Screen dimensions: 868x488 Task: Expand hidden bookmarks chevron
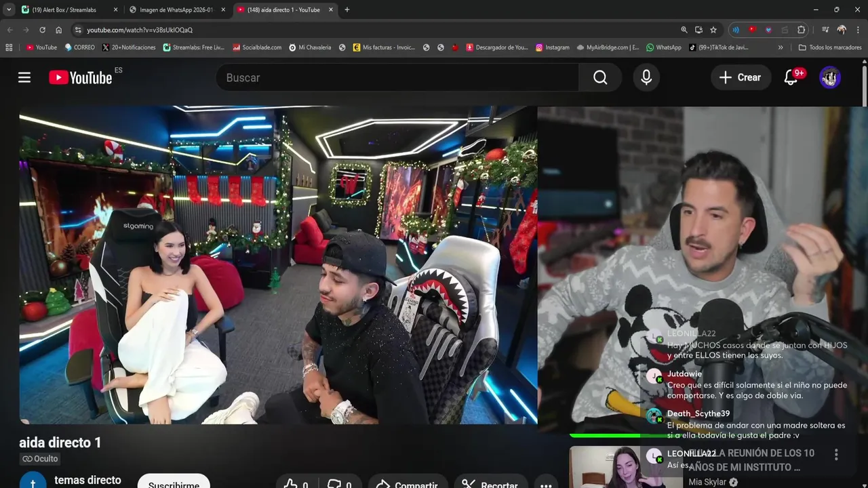781,47
